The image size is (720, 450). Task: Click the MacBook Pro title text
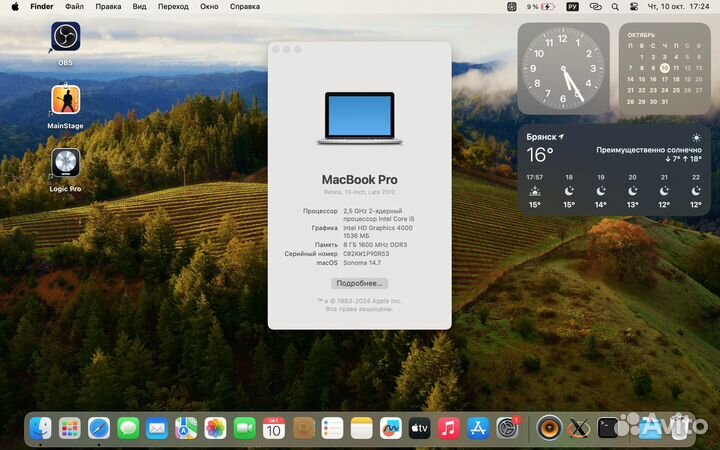(x=360, y=180)
